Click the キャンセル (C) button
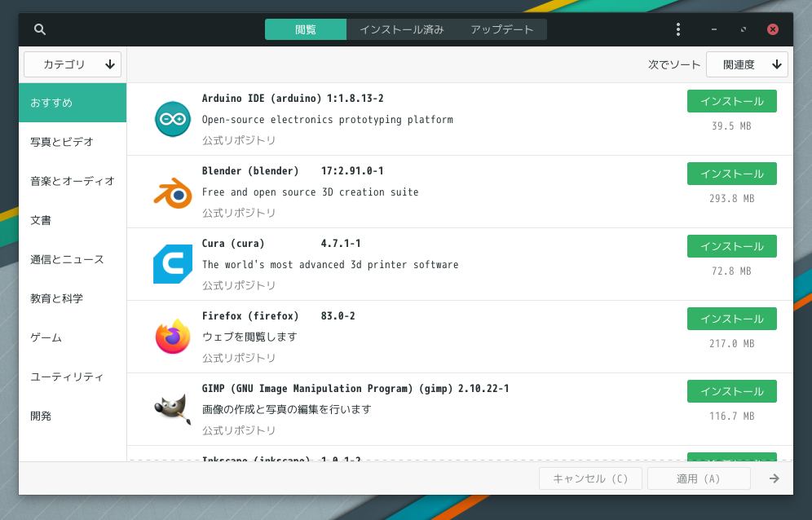 (590, 478)
